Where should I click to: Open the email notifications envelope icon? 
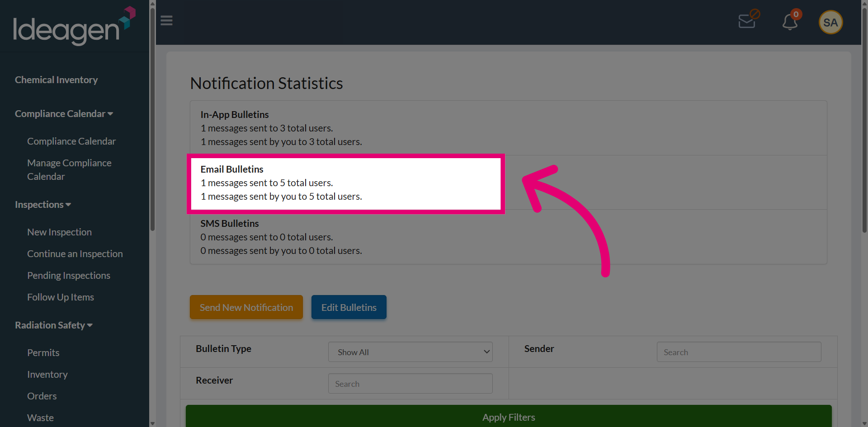coord(749,19)
